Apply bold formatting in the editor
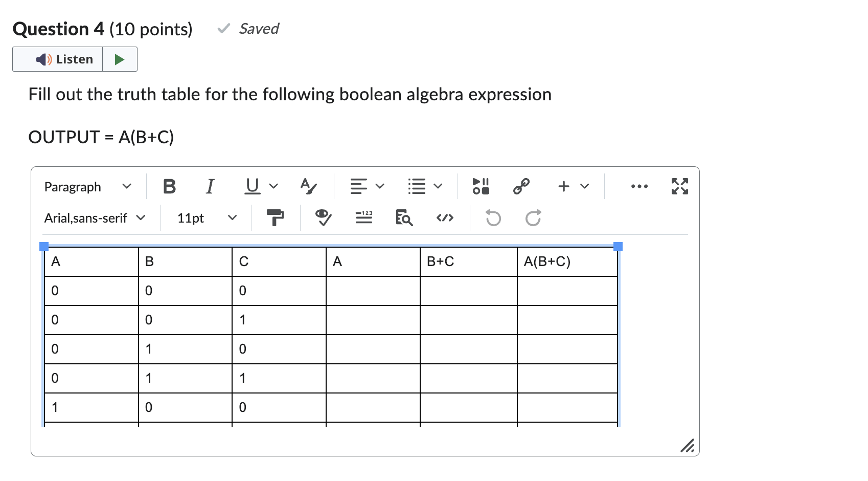 click(x=169, y=186)
